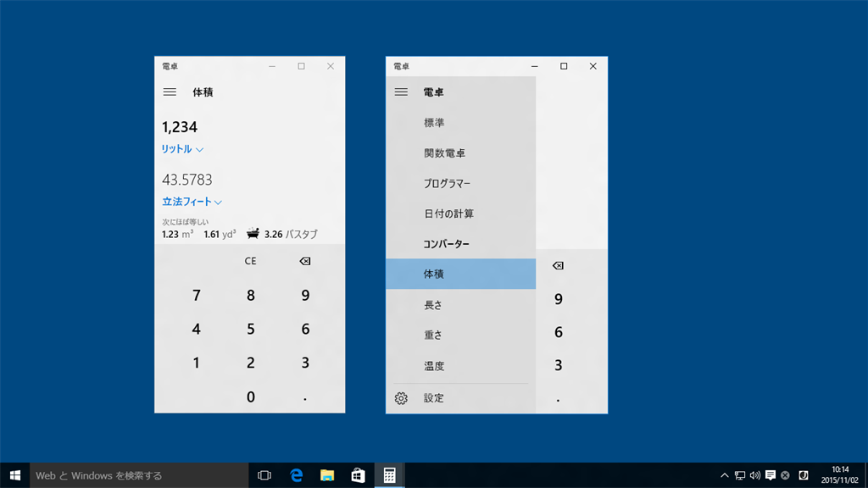Click digit 0 in left calculator
The image size is (868, 488).
coord(250,396)
